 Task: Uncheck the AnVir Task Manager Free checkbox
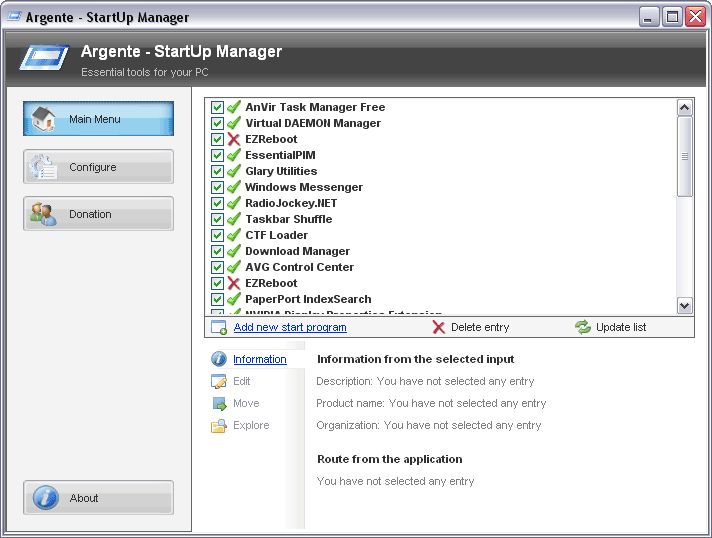pos(217,107)
